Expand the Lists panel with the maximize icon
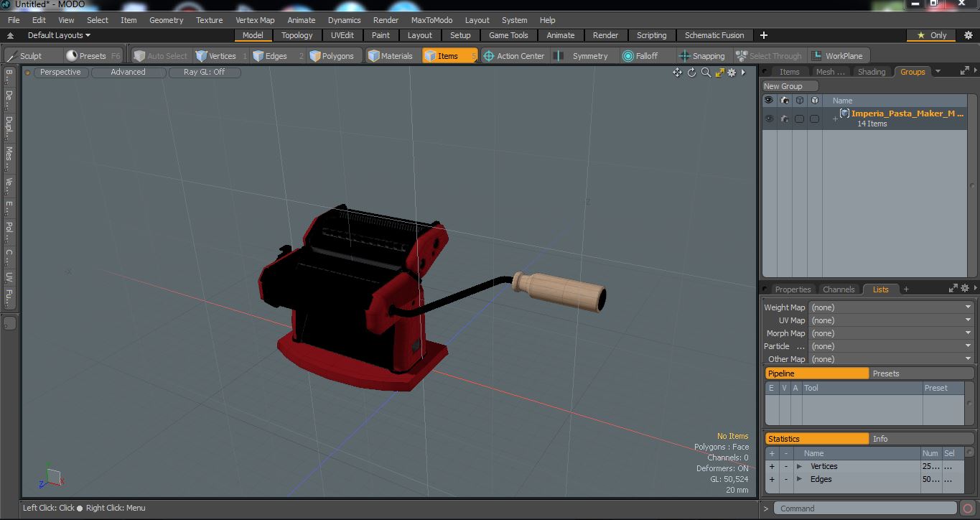This screenshot has height=520, width=980. (x=953, y=289)
